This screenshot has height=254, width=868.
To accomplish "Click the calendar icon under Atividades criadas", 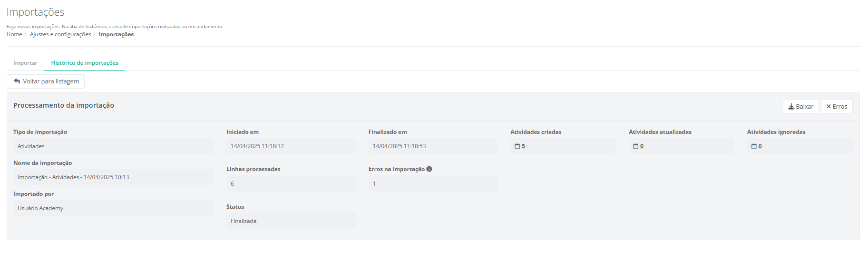I will [x=517, y=146].
